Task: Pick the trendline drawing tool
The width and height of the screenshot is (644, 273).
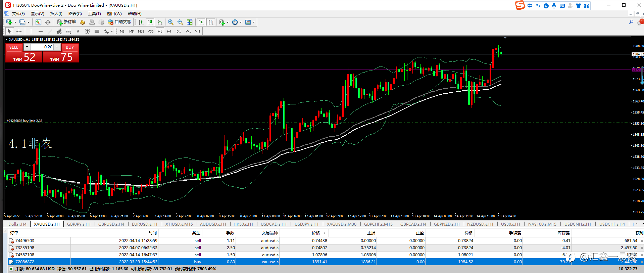Action: (x=50, y=31)
